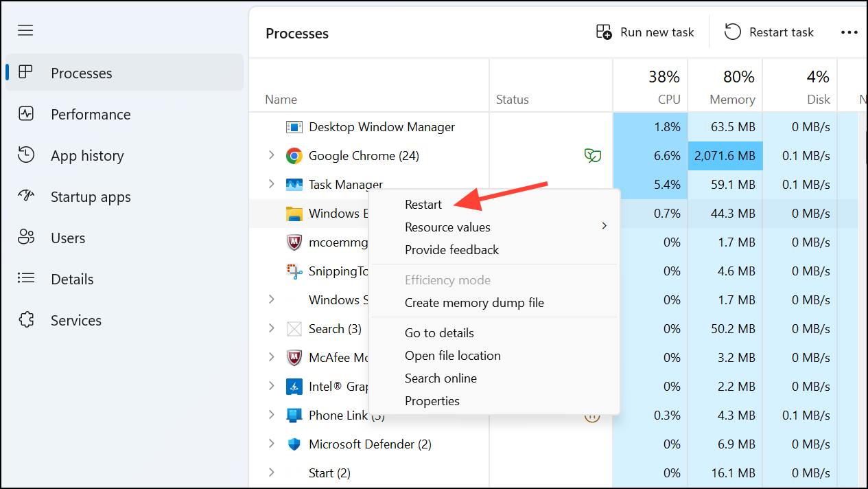Open the Details section
The width and height of the screenshot is (868, 489).
tap(72, 279)
